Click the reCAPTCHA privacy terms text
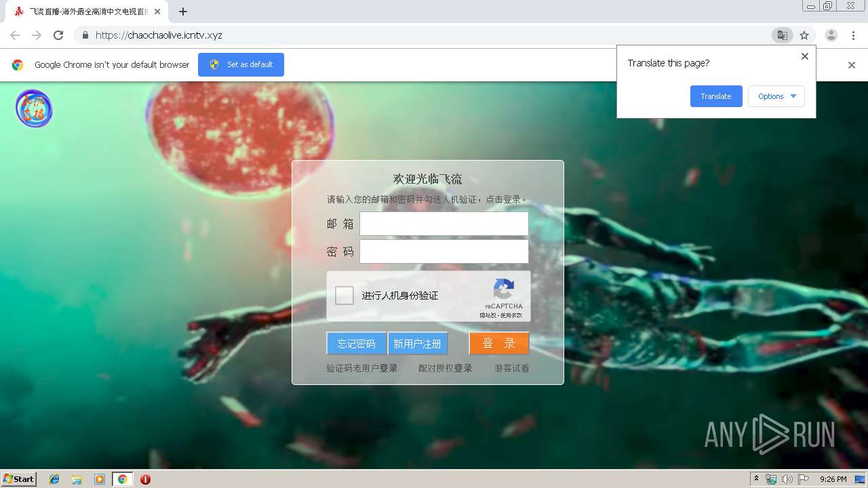Viewport: 868px width, 488px height. (x=501, y=315)
